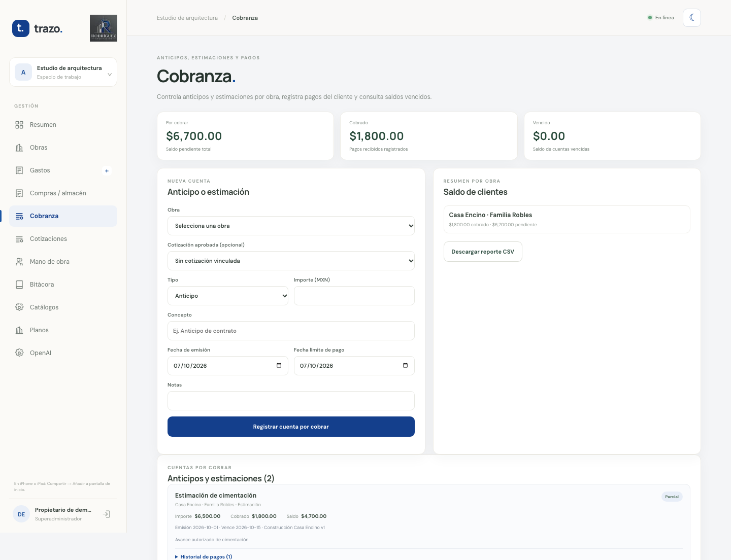Open calendar picker for Fecha límite de pago
Viewport: 731px width, 560px height.
405,366
